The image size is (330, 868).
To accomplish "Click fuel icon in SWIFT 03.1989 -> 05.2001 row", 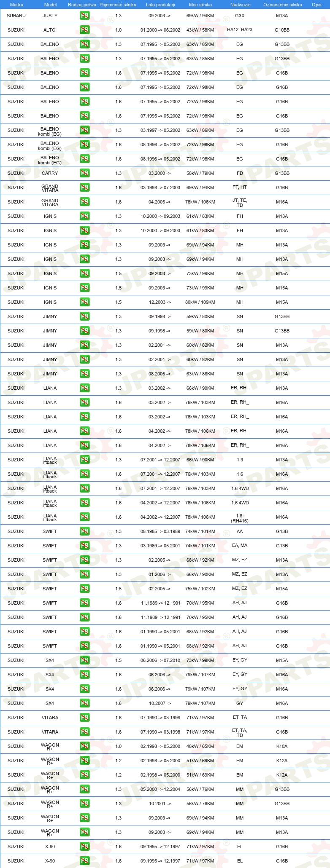I will point(84,546).
